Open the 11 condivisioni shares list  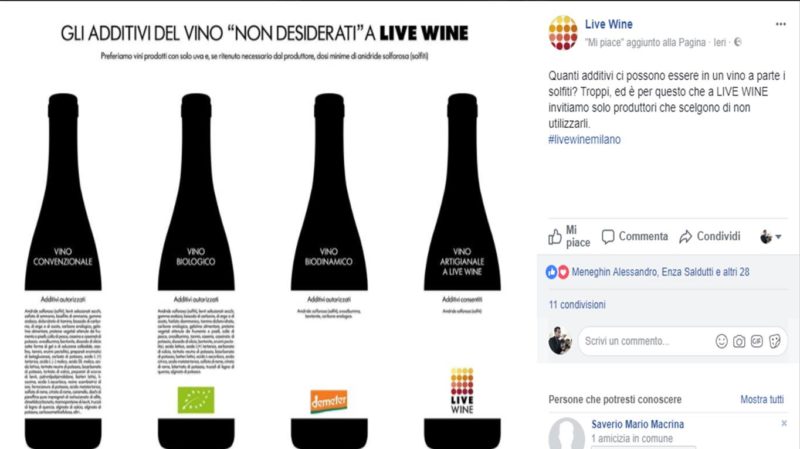(577, 305)
